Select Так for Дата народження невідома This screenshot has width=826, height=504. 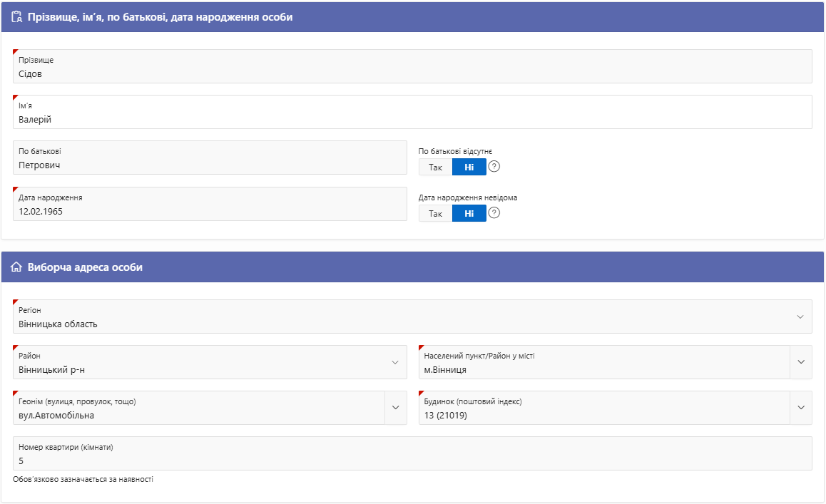coord(435,213)
